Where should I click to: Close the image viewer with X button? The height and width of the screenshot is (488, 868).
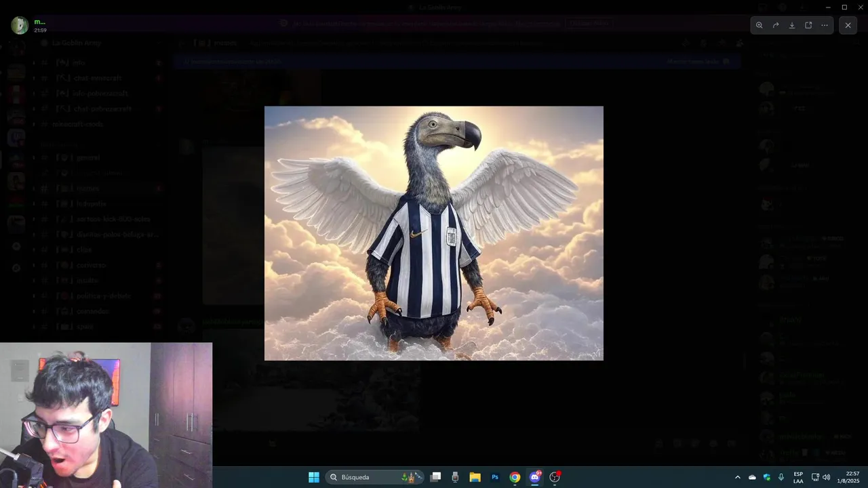click(x=848, y=25)
